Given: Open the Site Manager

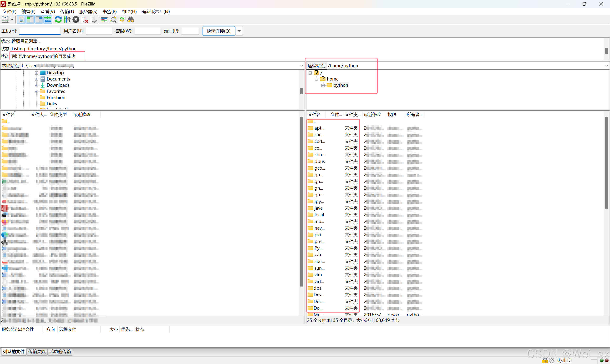Looking at the screenshot, I should coord(5,19).
